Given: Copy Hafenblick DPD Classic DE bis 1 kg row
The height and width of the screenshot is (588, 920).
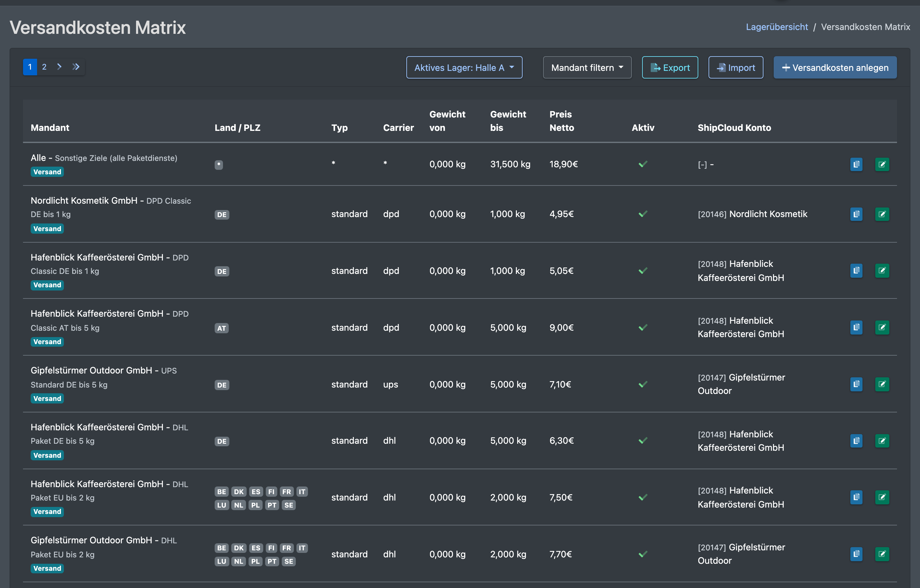Looking at the screenshot, I should click(x=856, y=271).
